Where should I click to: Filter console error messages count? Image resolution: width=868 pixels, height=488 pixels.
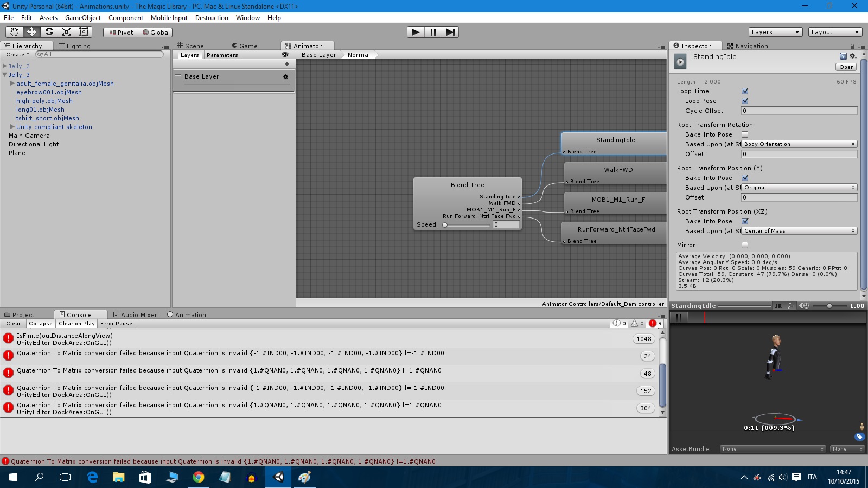(x=655, y=323)
